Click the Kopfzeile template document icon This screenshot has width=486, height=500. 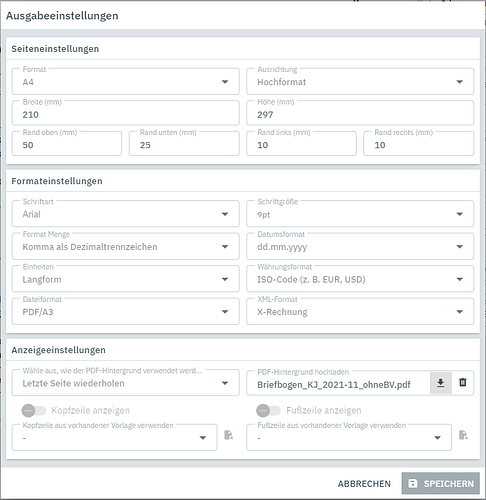[228, 435]
